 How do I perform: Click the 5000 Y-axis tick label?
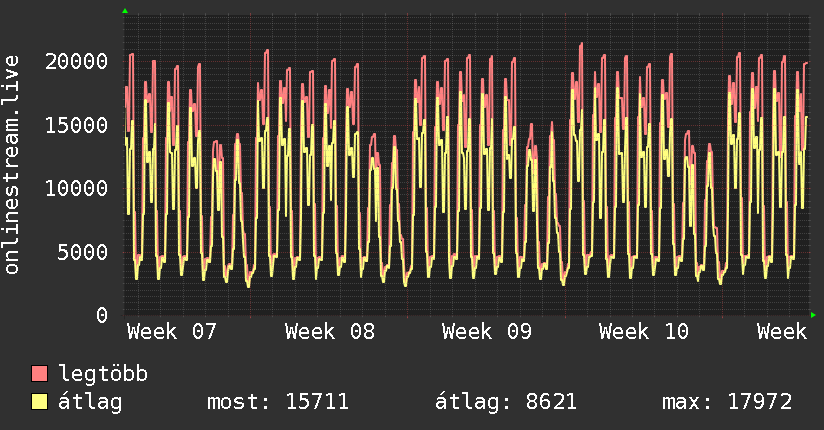click(83, 252)
